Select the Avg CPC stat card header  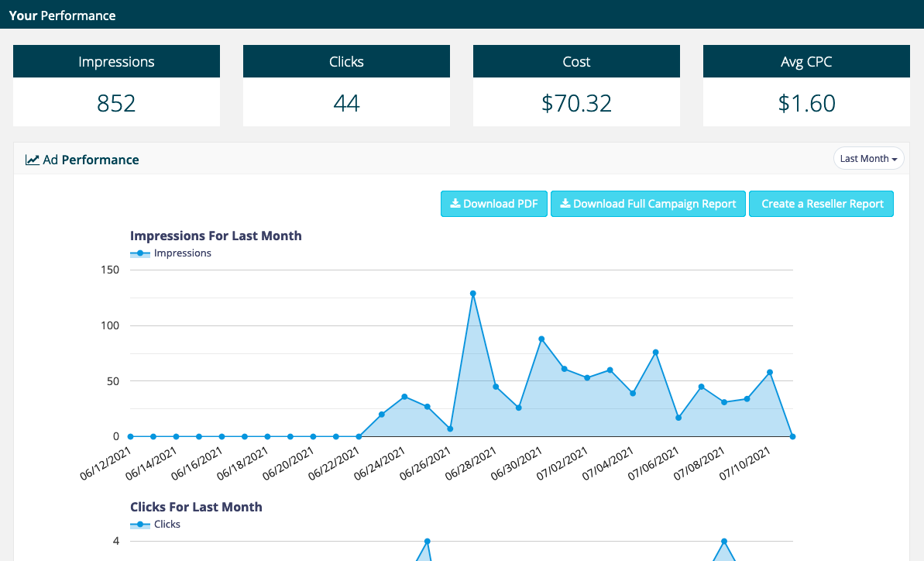[806, 62]
